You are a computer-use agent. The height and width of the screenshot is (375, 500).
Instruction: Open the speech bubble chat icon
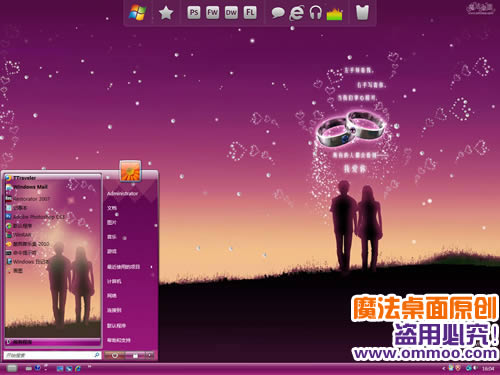[x=278, y=13]
